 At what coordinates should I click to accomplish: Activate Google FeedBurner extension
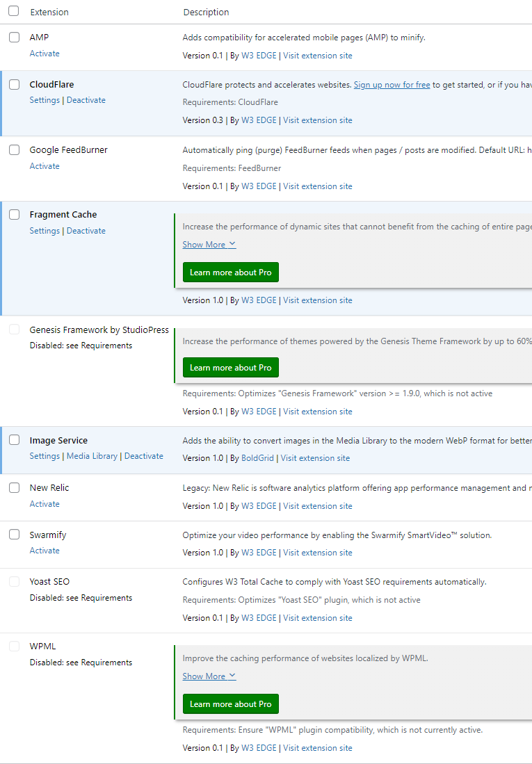pyautogui.click(x=45, y=166)
